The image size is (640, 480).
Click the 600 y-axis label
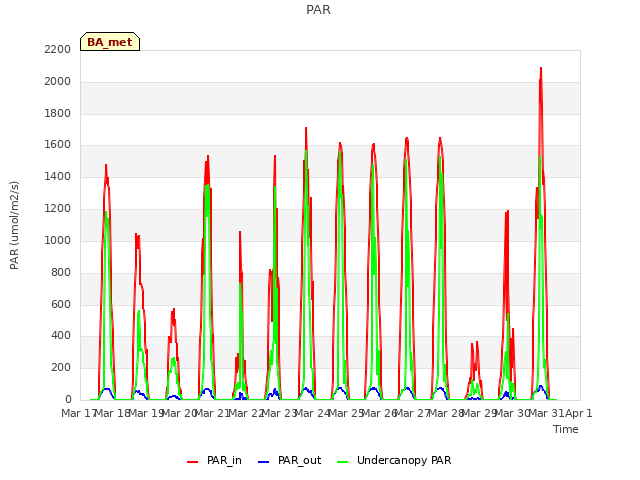pyautogui.click(x=61, y=304)
